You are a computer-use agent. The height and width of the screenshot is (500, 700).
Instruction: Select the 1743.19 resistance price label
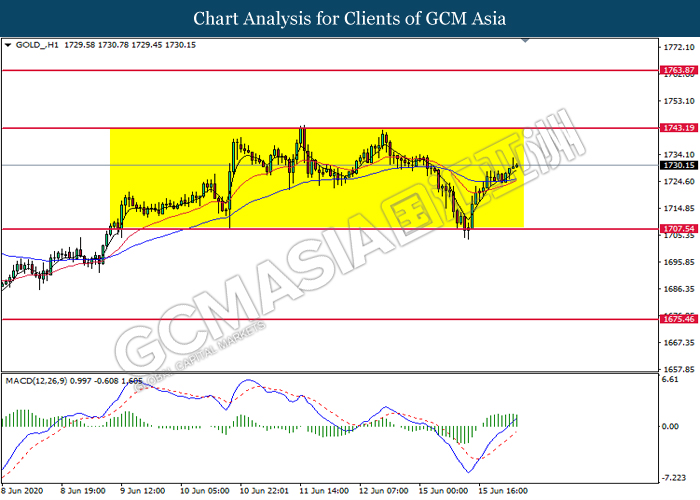[679, 128]
